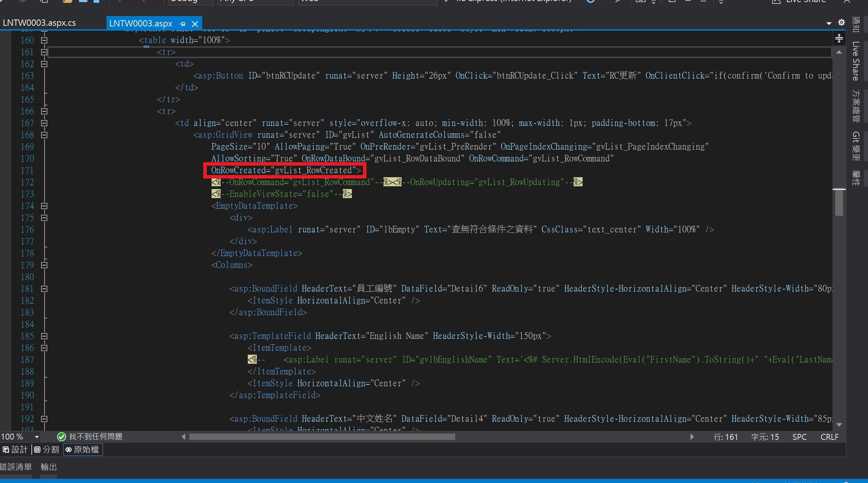Click the closing asp:TemplateField tag on line 190
This screenshot has width=868, height=483.
[275, 395]
